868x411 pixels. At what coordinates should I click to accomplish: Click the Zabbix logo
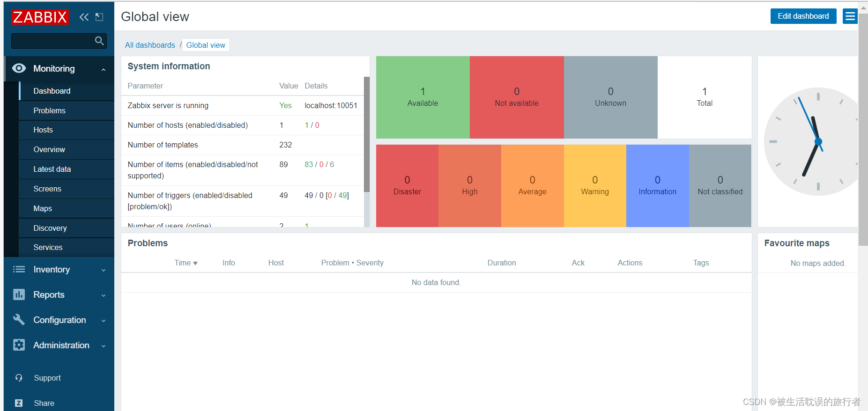[40, 17]
